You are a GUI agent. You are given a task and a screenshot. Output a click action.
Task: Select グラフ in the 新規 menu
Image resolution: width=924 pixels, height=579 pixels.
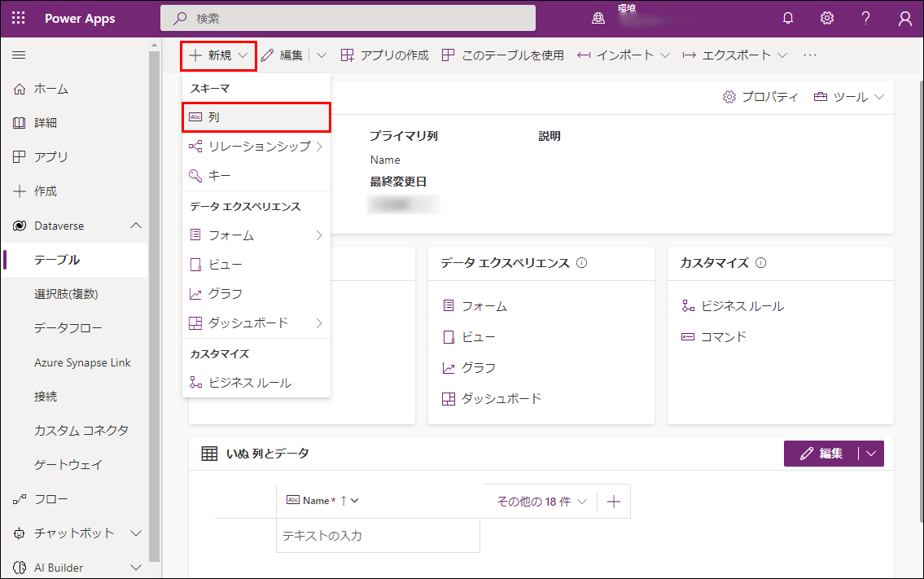coord(256,294)
